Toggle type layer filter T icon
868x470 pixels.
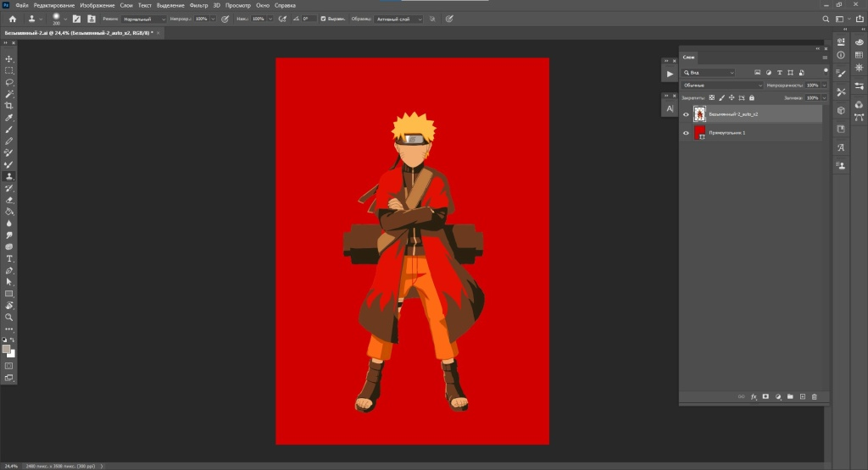[780, 73]
